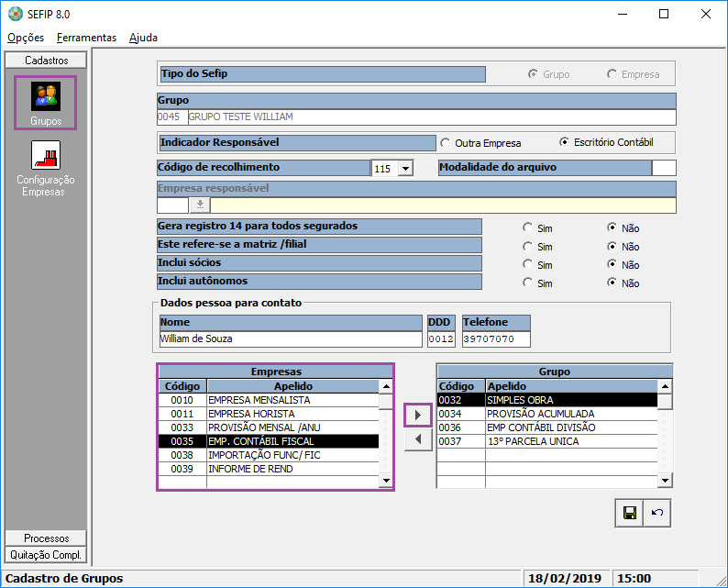Image resolution: width=728 pixels, height=588 pixels.
Task: Select PROVISÃO MENSAL /ANU row
Action: pyautogui.click(x=269, y=427)
